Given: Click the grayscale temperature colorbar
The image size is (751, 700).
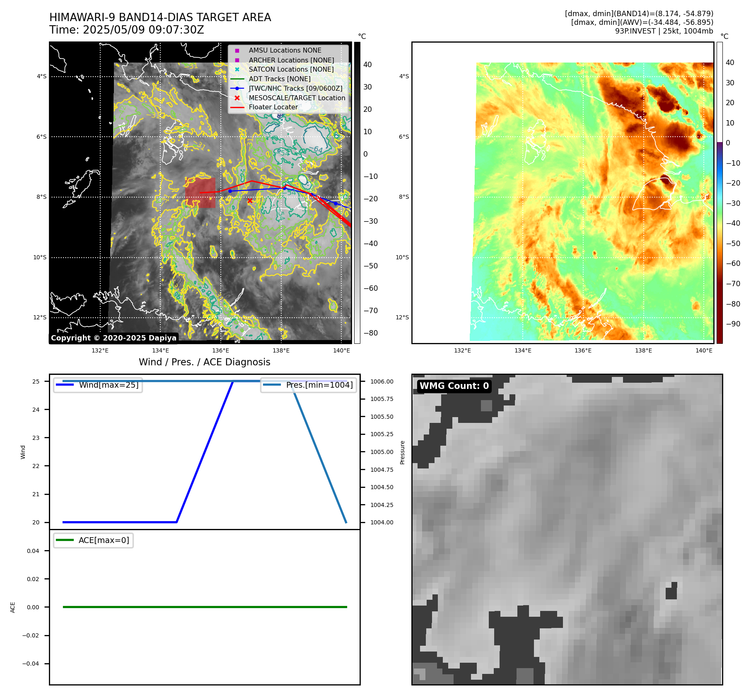Looking at the screenshot, I should pyautogui.click(x=357, y=193).
